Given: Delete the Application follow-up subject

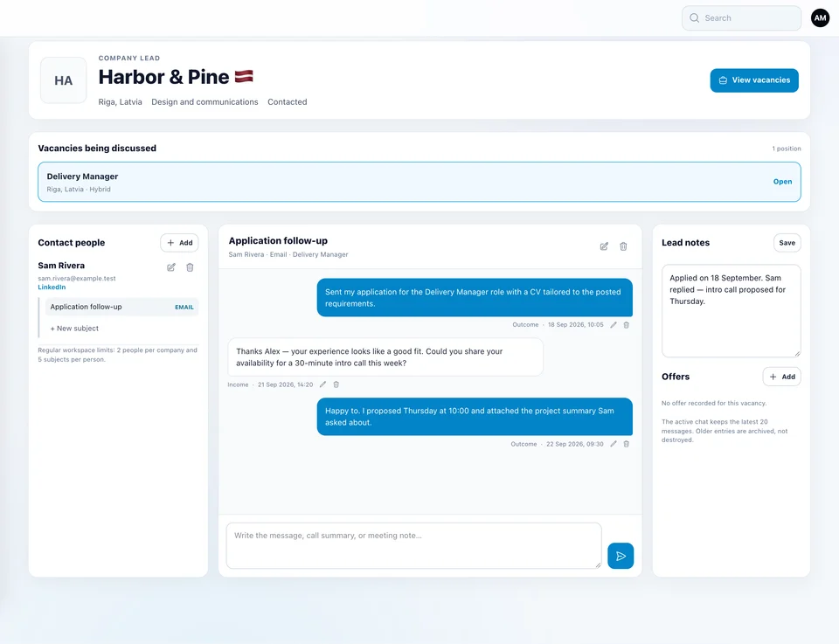Looking at the screenshot, I should pos(623,246).
